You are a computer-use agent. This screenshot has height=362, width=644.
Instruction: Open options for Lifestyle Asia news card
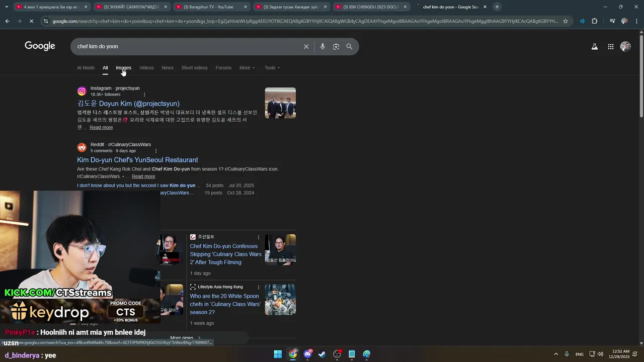[x=259, y=287]
